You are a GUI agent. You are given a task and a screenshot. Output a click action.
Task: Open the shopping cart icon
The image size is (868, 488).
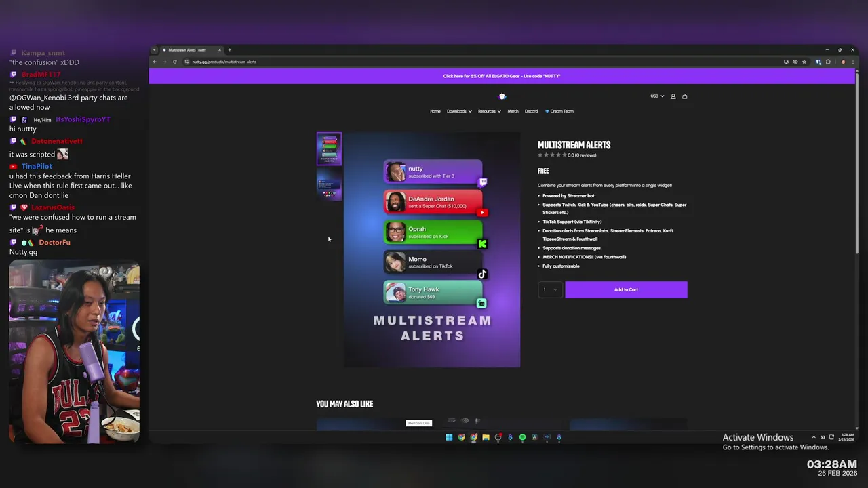click(684, 96)
